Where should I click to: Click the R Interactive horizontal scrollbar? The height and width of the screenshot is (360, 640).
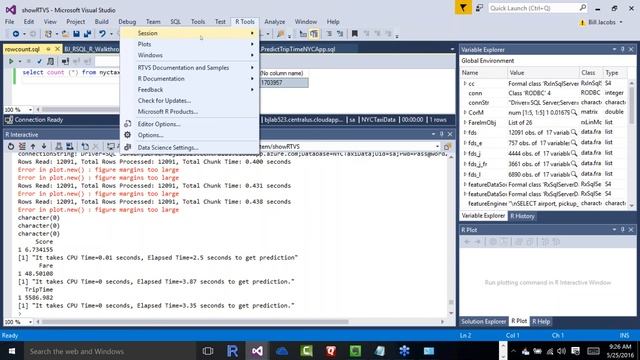pos(195,322)
